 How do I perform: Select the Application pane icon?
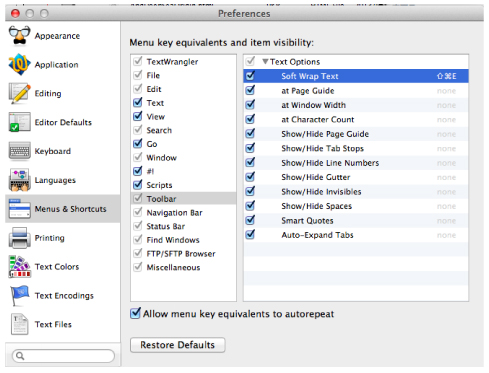(20, 64)
